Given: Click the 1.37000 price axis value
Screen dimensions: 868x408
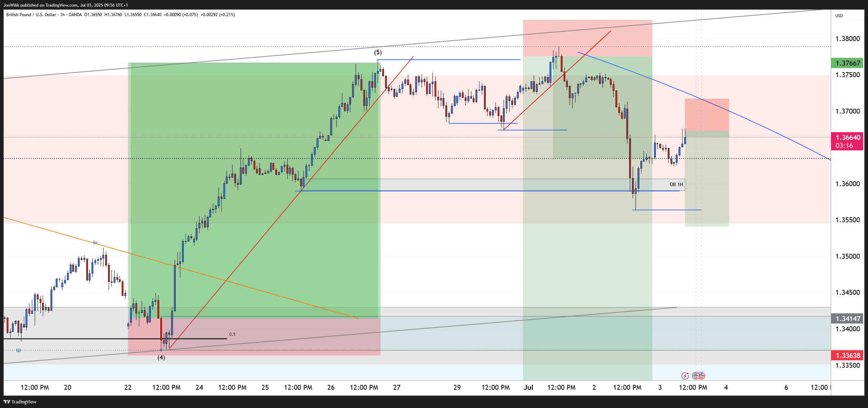Looking at the screenshot, I should click(x=848, y=111).
